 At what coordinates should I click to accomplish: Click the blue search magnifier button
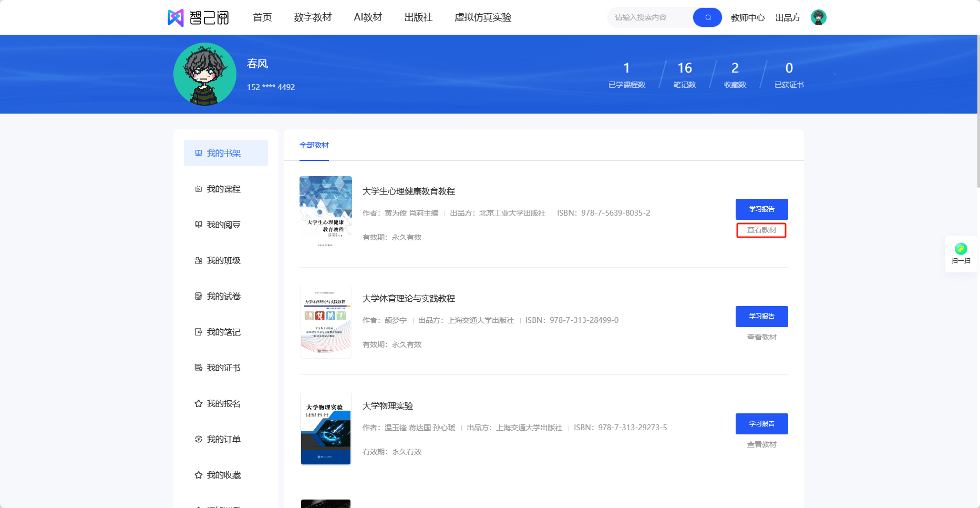[x=707, y=17]
